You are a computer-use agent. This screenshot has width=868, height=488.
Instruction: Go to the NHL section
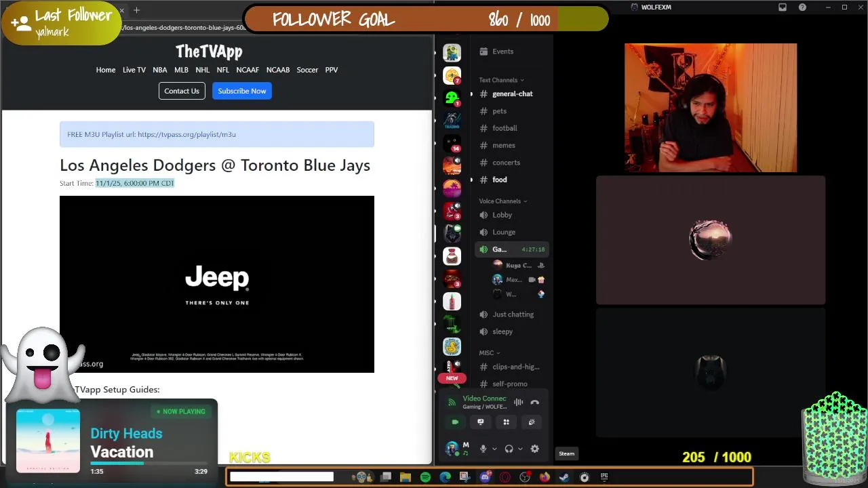coord(203,70)
